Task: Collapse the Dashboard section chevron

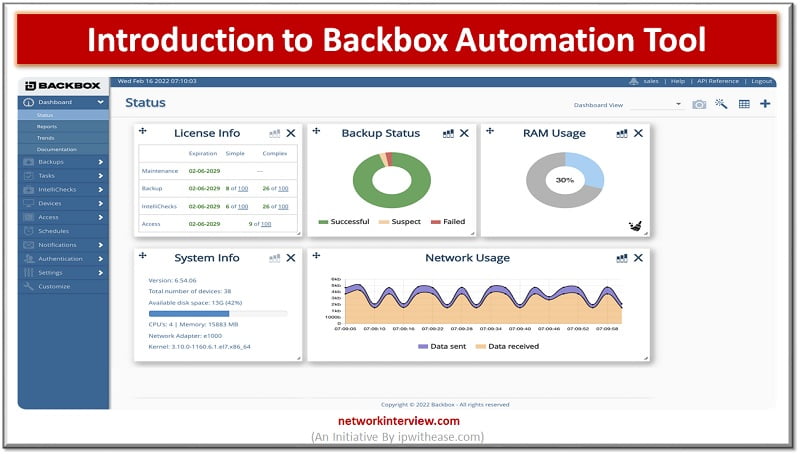Action: tap(101, 102)
